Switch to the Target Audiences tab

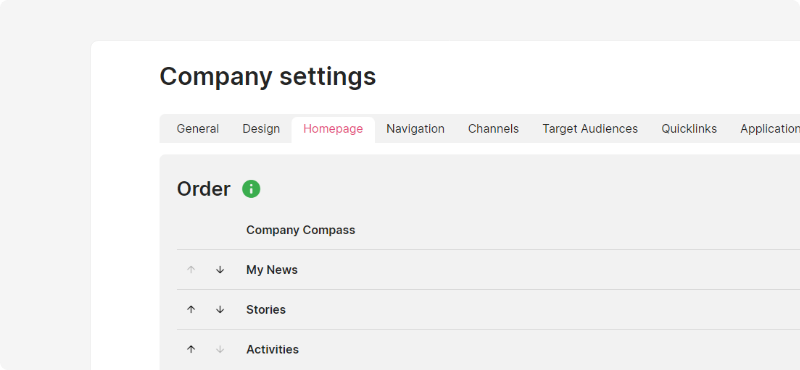coord(590,129)
